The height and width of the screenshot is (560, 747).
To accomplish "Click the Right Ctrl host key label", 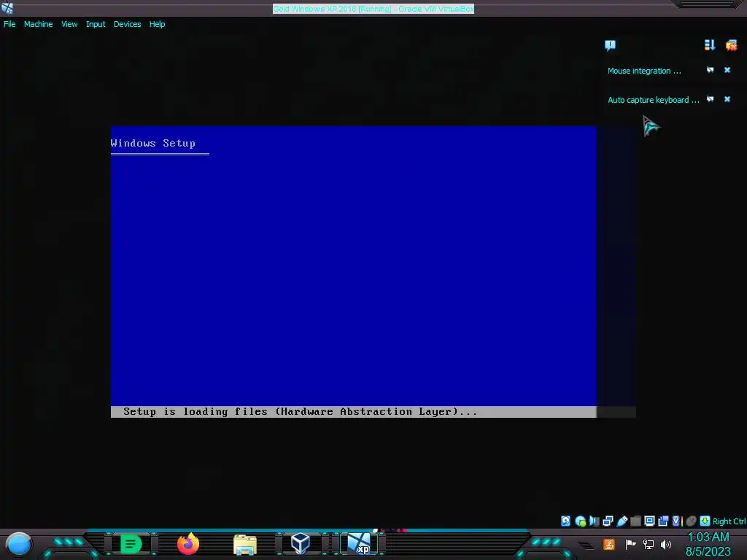I will point(729,521).
